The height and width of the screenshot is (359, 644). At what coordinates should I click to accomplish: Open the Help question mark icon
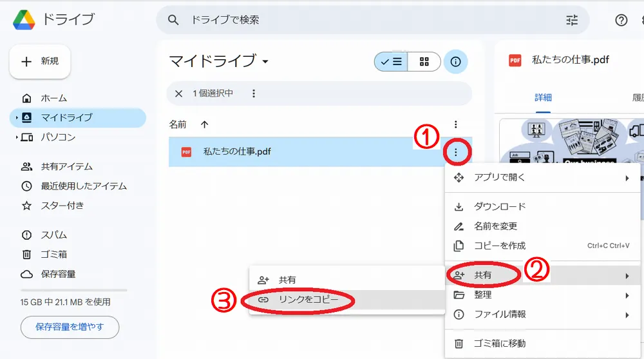point(621,20)
